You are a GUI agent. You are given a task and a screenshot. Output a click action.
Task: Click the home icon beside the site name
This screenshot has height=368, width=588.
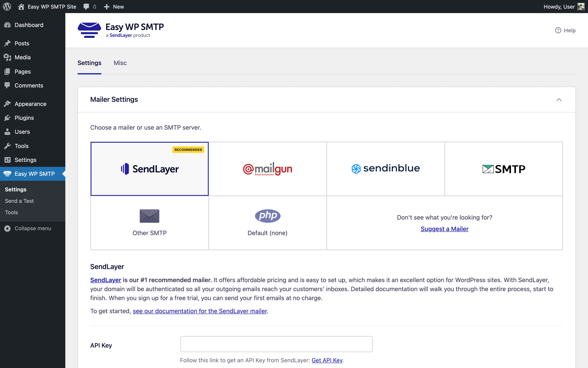coord(21,7)
